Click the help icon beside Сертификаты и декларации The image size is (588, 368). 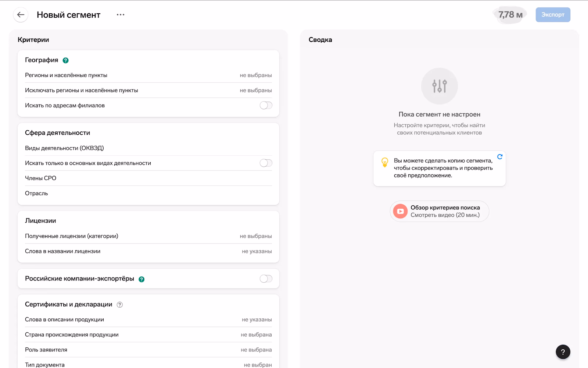[119, 304]
